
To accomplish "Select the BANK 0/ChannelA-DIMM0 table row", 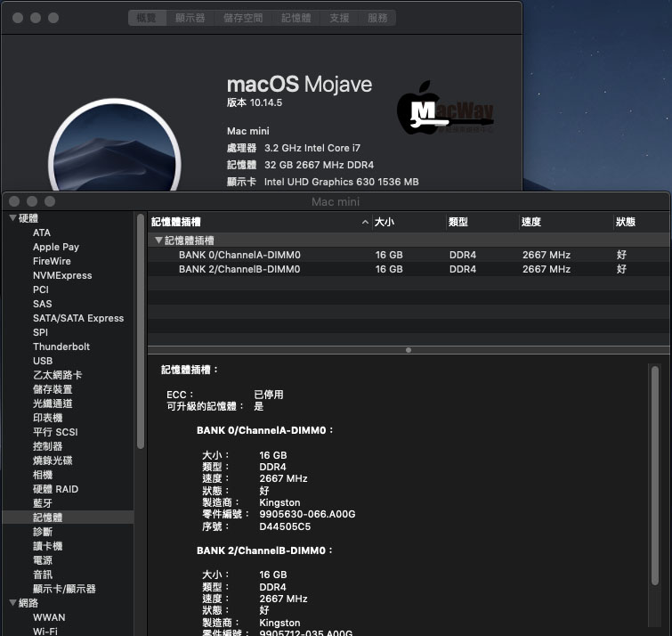I will pos(409,255).
